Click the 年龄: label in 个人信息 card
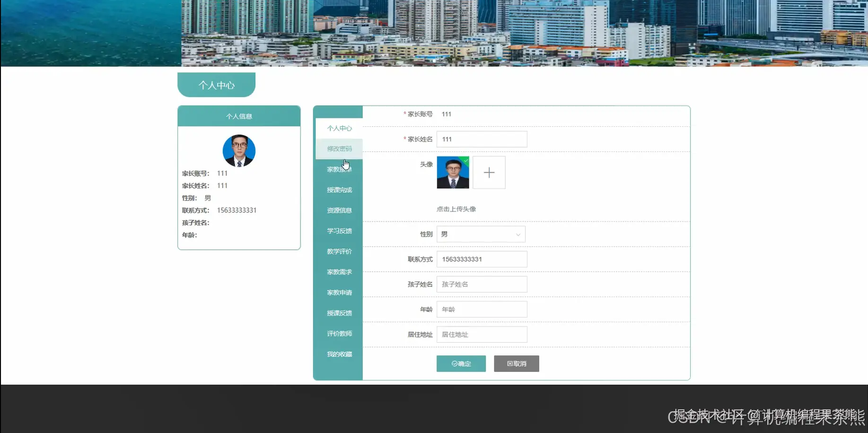The height and width of the screenshot is (433, 868). coord(189,235)
